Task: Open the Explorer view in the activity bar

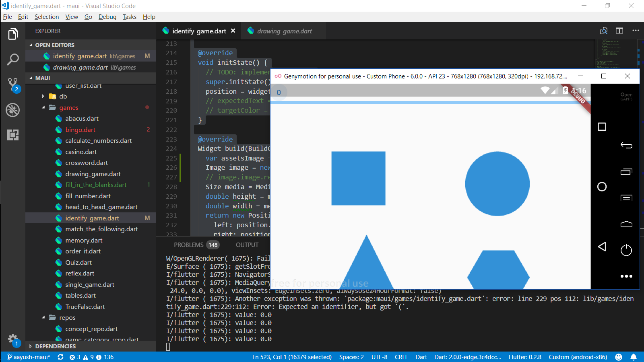Action: (12, 34)
